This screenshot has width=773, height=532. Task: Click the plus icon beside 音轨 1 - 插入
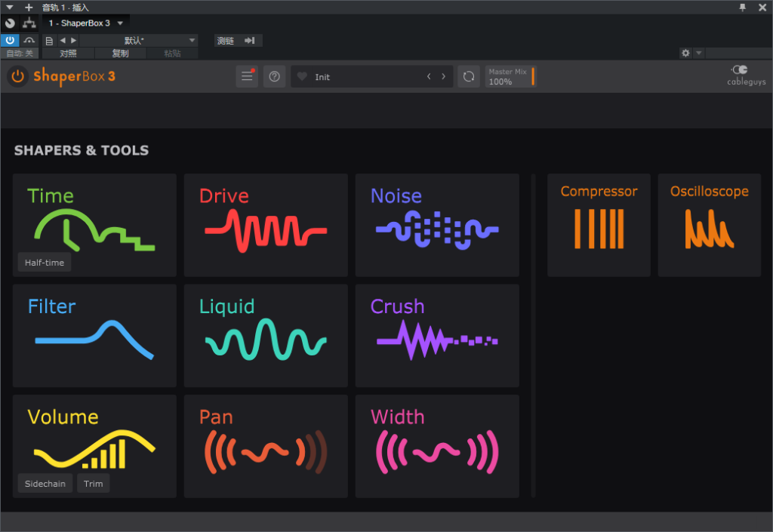click(29, 8)
